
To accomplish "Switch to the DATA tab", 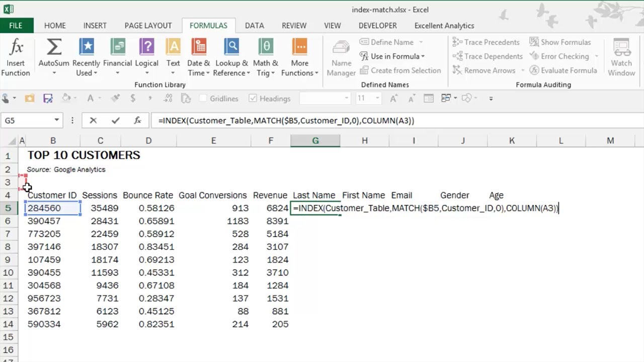I will (x=255, y=26).
